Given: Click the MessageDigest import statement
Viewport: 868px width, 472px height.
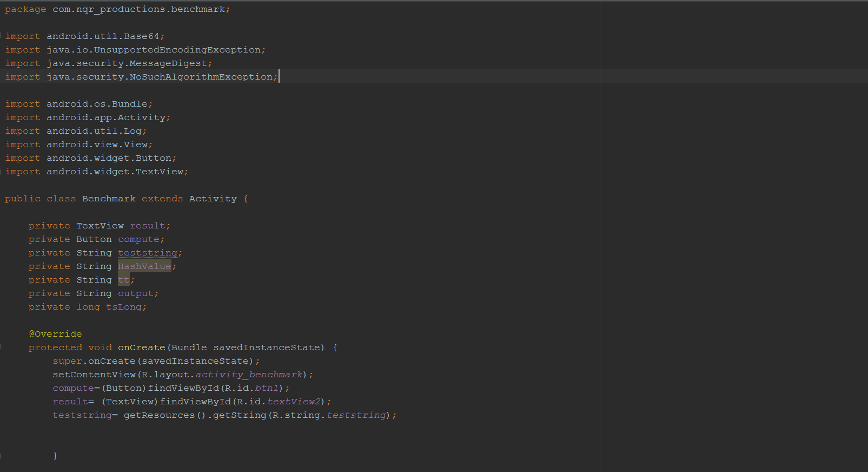Looking at the screenshot, I should (168, 63).
